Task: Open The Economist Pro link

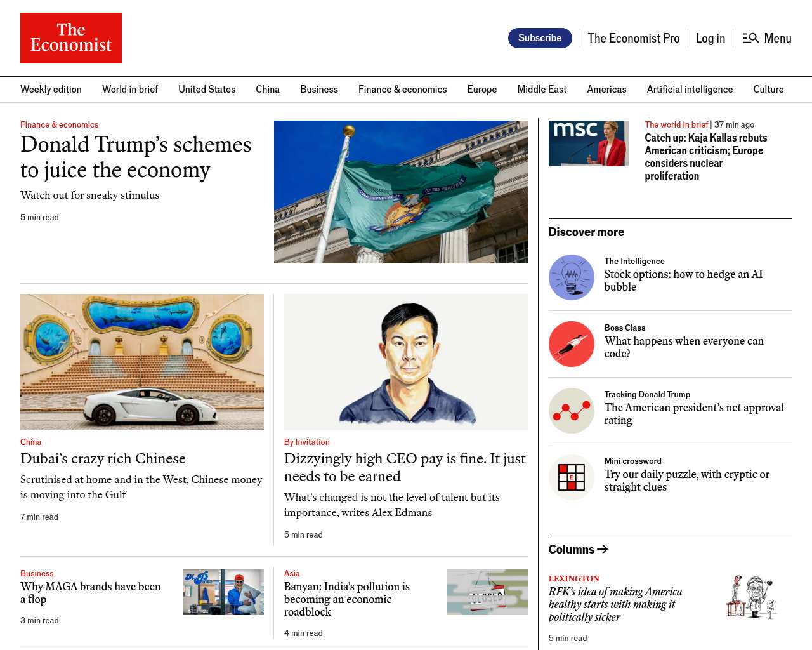Action: 633,38
